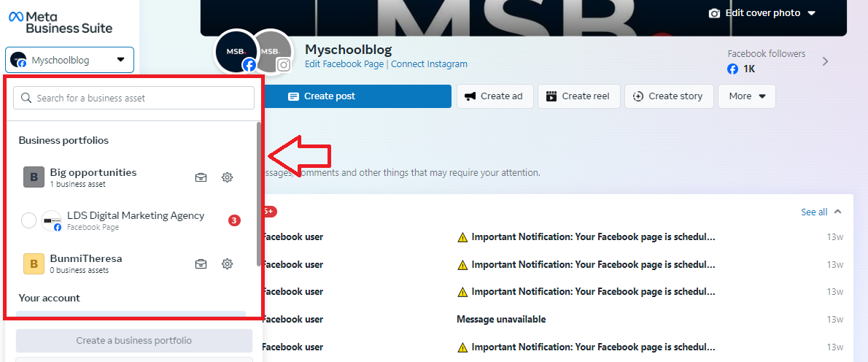868x362 pixels.
Task: Click the Business portfolios heading
Action: 63,141
